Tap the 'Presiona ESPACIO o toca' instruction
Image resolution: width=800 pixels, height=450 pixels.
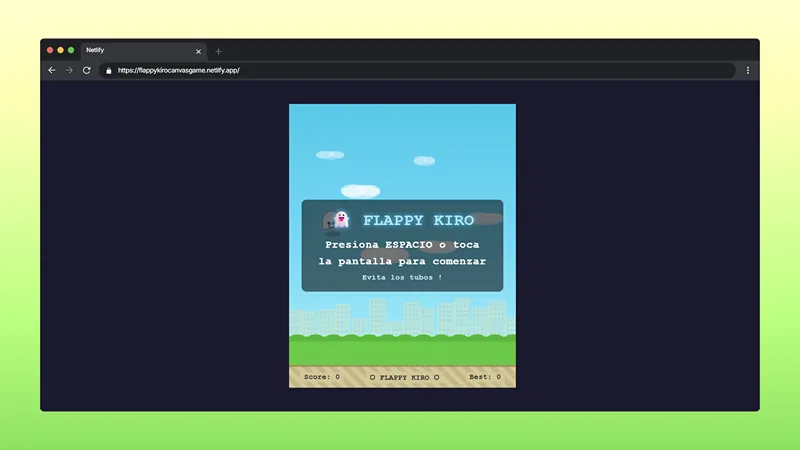pos(402,245)
